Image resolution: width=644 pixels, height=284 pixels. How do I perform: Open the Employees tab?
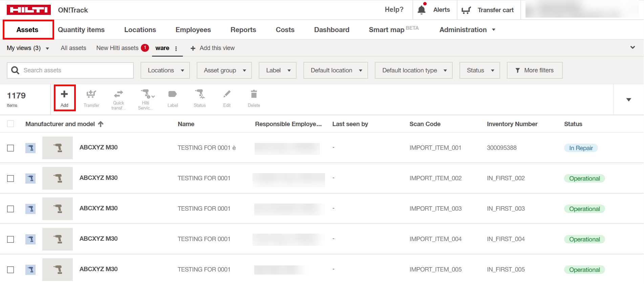tap(193, 30)
